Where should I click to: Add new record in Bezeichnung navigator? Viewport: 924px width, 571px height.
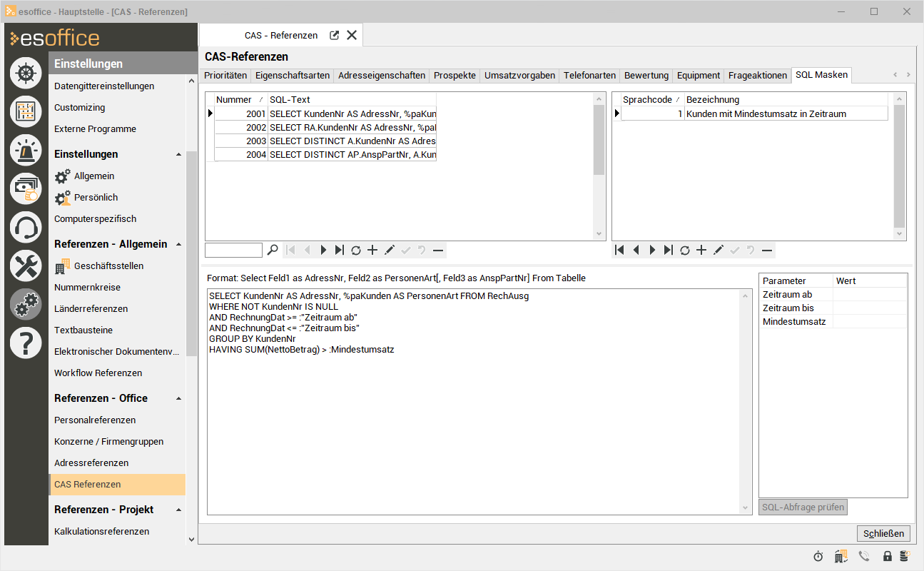701,250
